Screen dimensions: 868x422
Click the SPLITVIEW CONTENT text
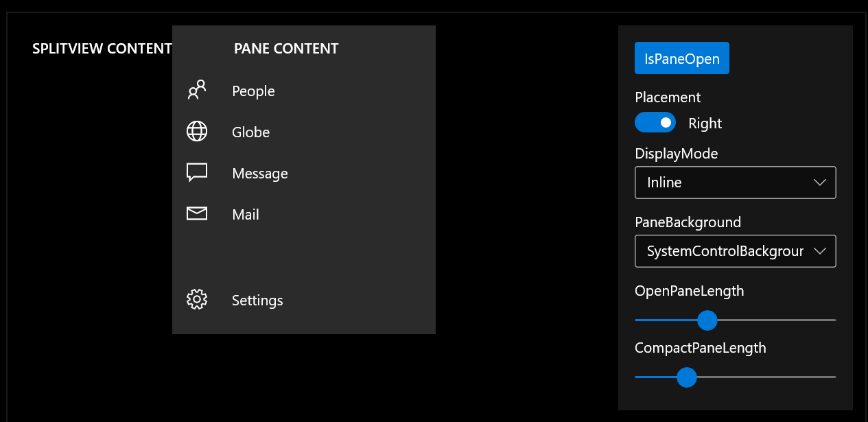(x=102, y=49)
